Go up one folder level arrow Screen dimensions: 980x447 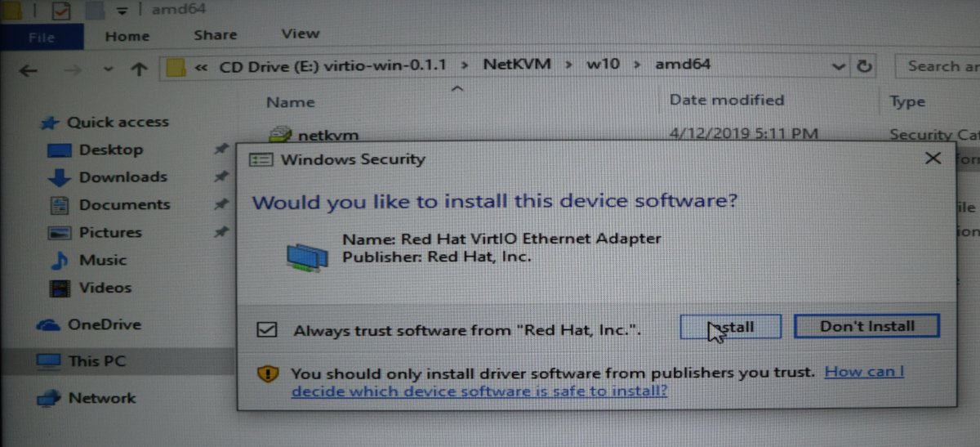tap(138, 70)
